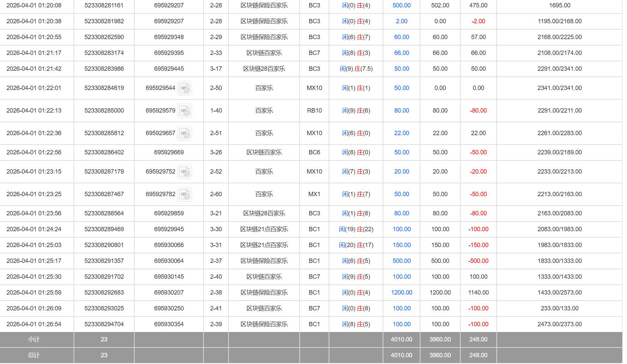Open the blue 500.00 bet at 01:20:08
This screenshot has height=364, width=627.
401,5
